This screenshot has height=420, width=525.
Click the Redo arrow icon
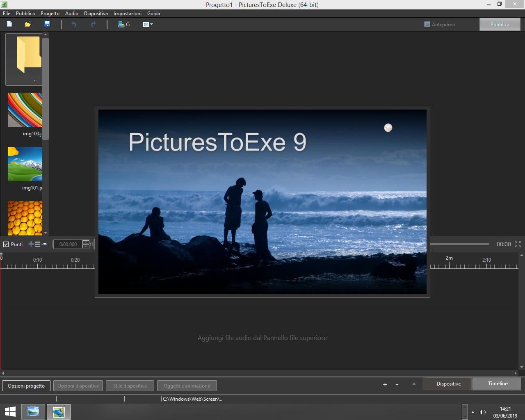(93, 24)
